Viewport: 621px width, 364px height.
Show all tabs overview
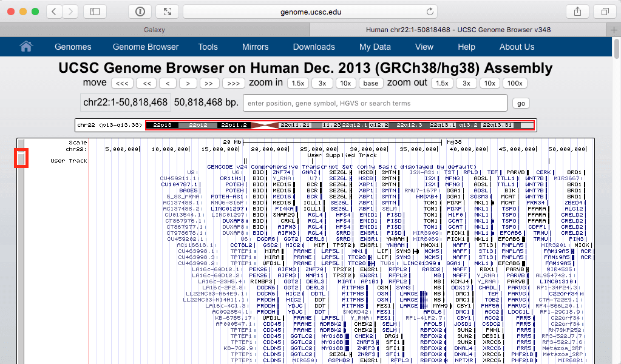click(x=605, y=12)
